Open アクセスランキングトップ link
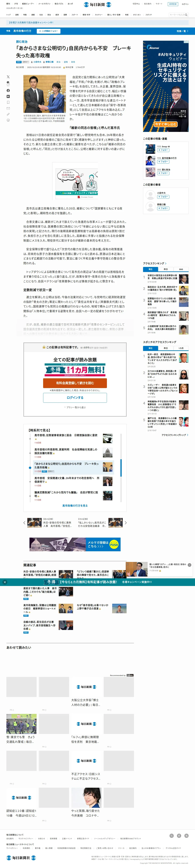The width and height of the screenshot is (195, 868). click(x=175, y=435)
